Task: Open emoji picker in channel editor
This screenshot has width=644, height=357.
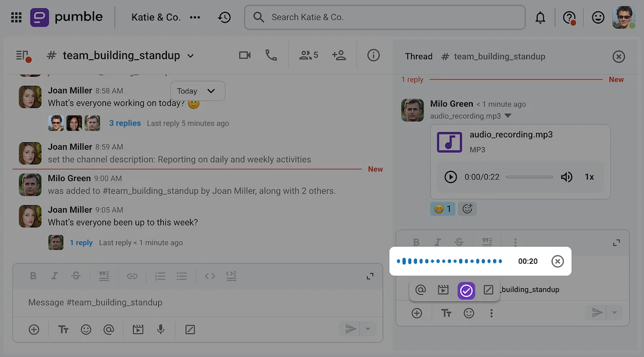Action: [86, 329]
